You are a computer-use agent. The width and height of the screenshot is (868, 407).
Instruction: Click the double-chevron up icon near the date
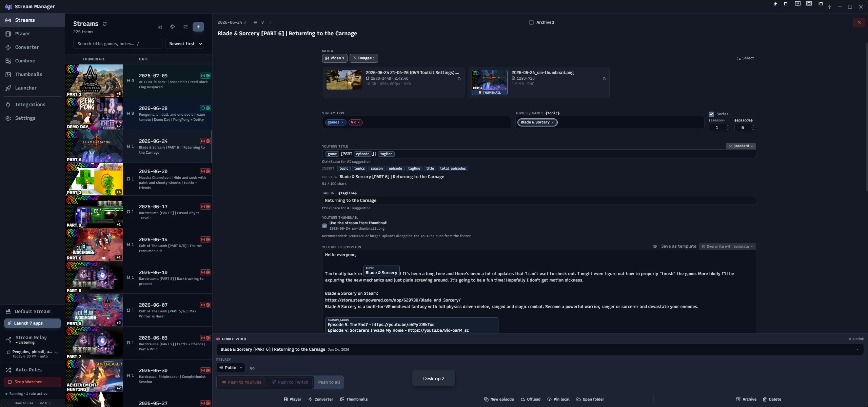pyautogui.click(x=270, y=23)
